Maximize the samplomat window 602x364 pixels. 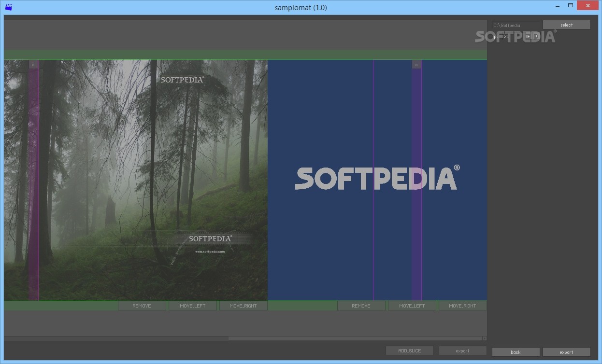pyautogui.click(x=570, y=6)
